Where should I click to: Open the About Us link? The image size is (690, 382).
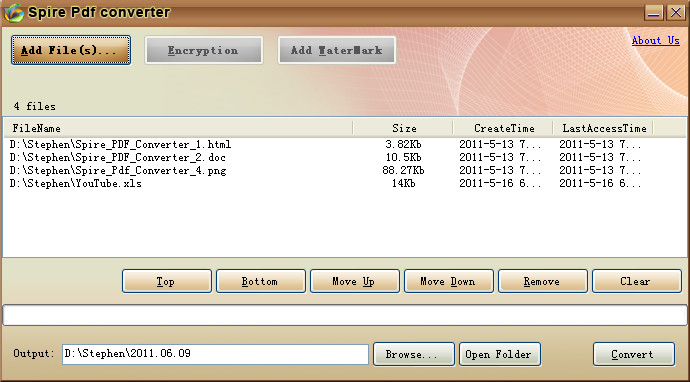[656, 40]
